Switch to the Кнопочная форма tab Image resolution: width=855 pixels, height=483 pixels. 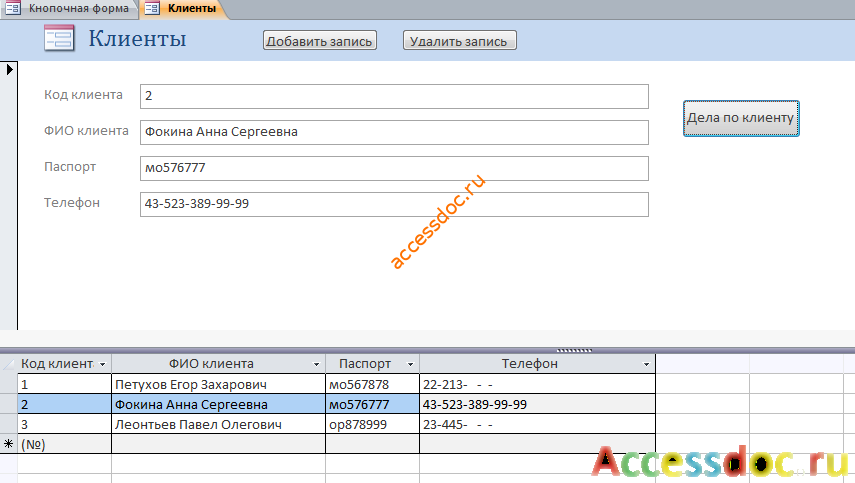pos(69,9)
